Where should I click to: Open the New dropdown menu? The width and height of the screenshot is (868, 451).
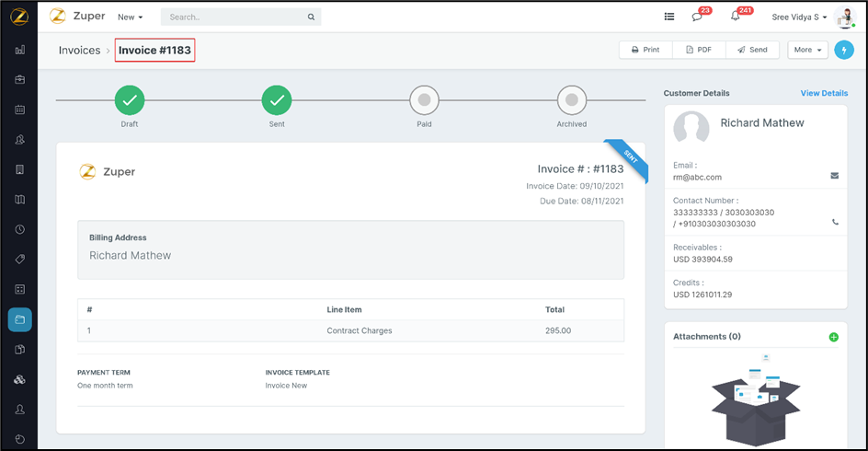tap(130, 17)
